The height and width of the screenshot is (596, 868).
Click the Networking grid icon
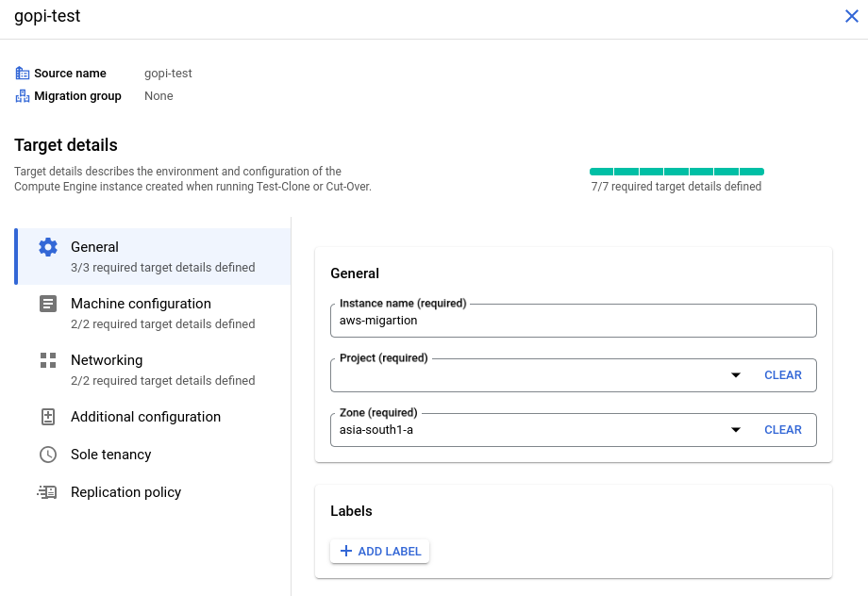coord(48,360)
